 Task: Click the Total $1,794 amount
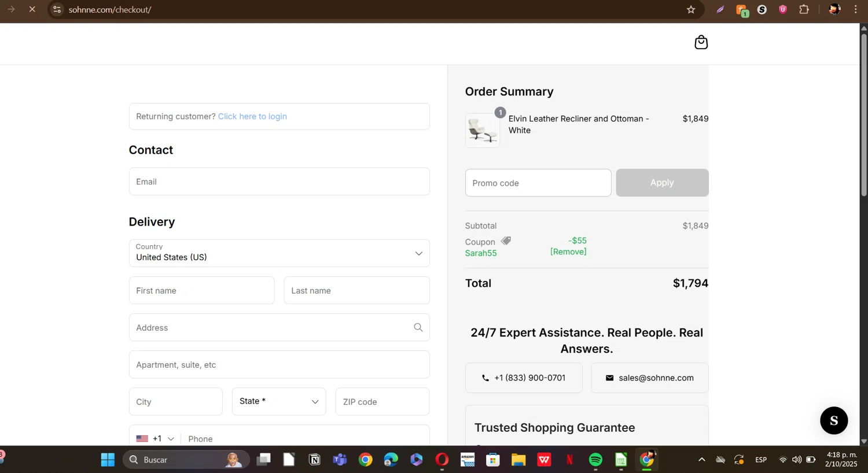pos(690,283)
